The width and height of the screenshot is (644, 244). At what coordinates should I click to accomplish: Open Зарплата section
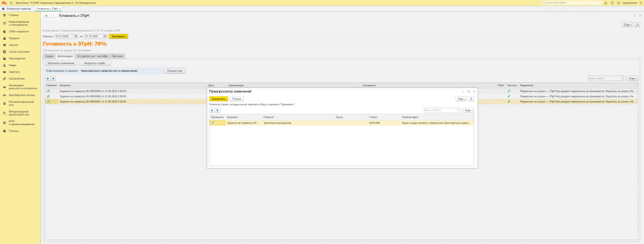coord(14,72)
